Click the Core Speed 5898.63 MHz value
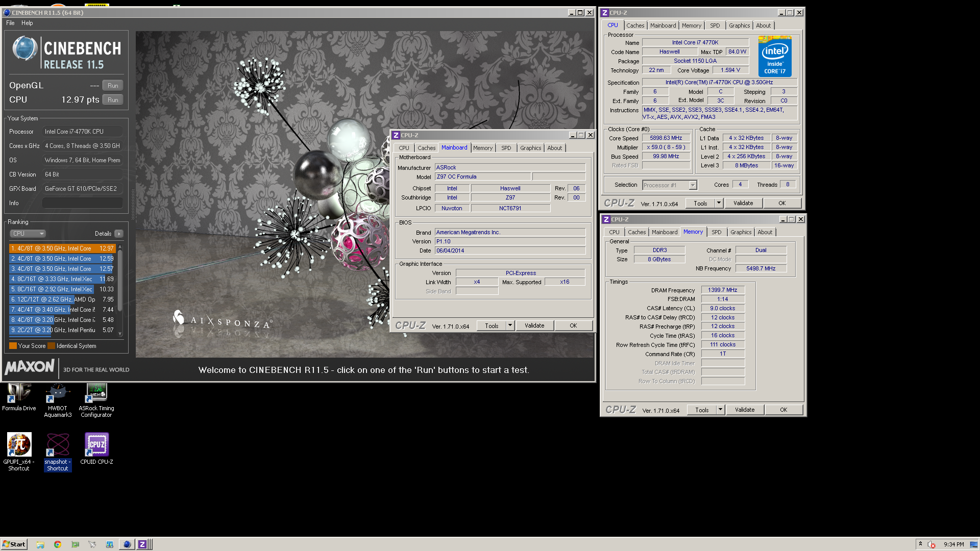This screenshot has width=980, height=551. (x=666, y=138)
